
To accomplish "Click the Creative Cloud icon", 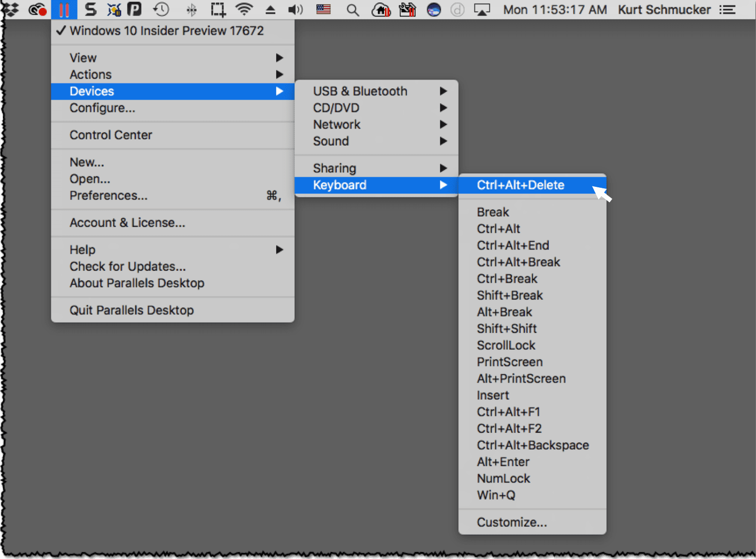I will (37, 9).
